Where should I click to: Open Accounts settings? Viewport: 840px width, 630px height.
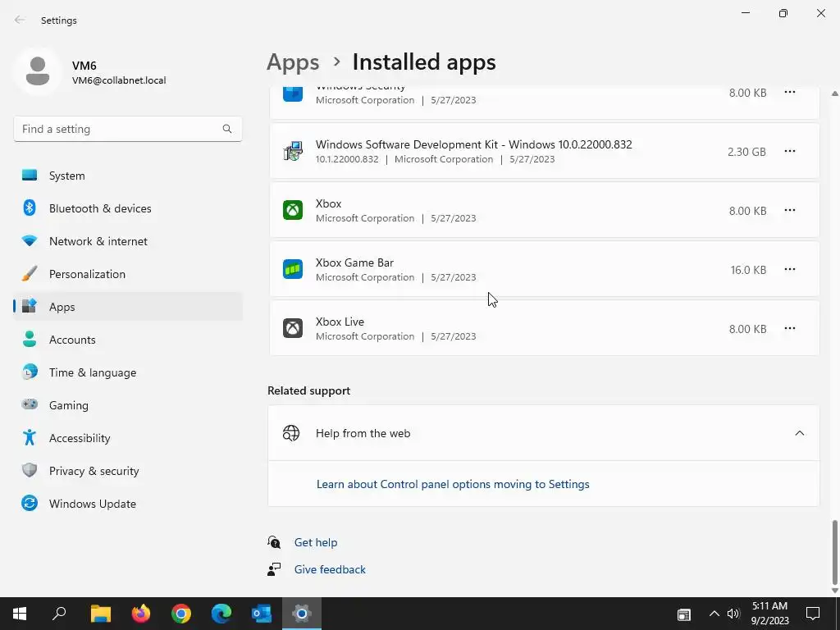[127, 340]
